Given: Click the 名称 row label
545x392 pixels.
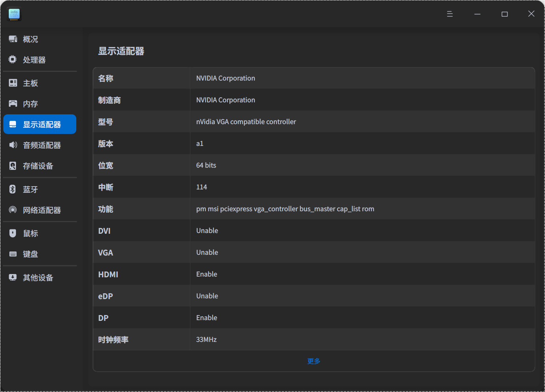Looking at the screenshot, I should [106, 78].
